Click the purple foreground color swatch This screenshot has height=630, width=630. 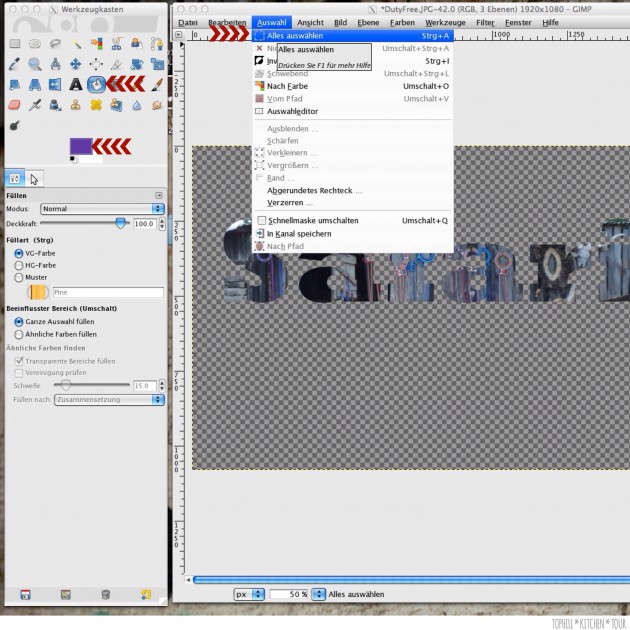click(81, 146)
